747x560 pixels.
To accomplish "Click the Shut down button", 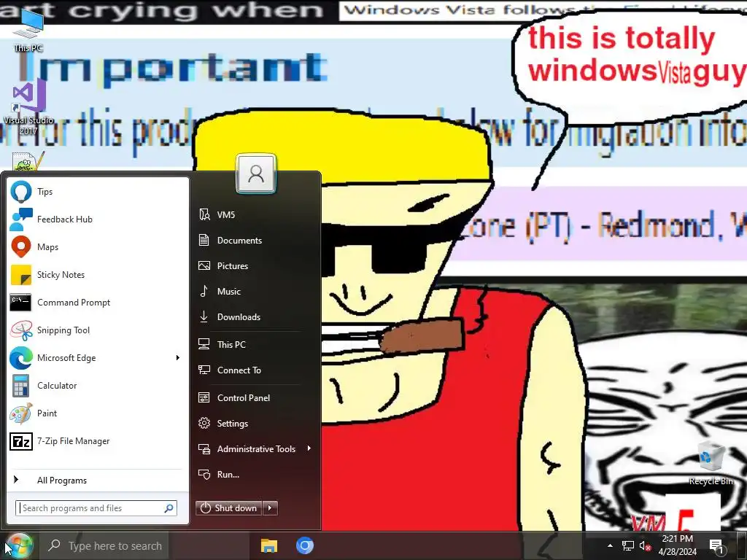I will (x=228, y=508).
